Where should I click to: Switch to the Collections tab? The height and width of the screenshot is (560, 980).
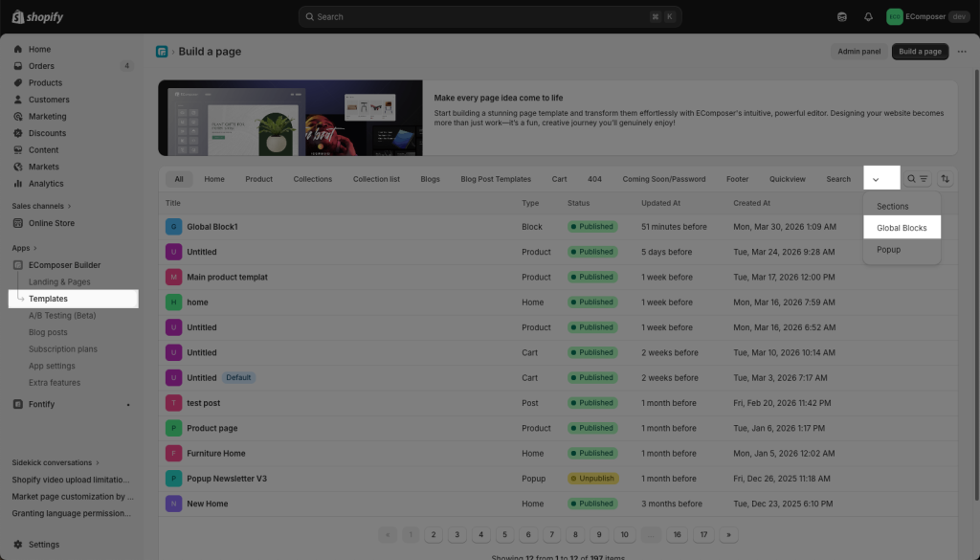point(313,179)
